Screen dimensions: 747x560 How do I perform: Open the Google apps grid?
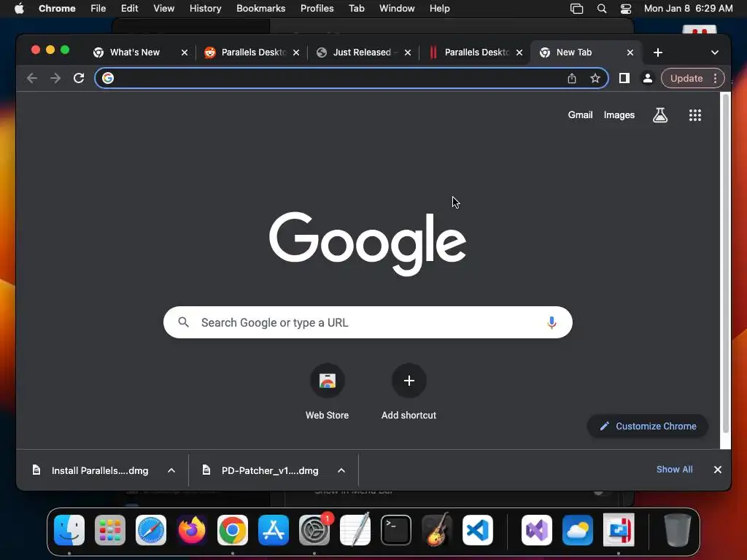695,114
